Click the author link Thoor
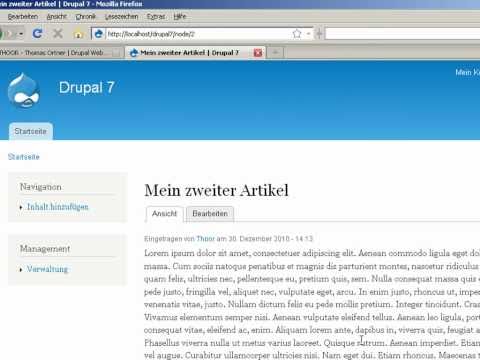 tap(206, 239)
